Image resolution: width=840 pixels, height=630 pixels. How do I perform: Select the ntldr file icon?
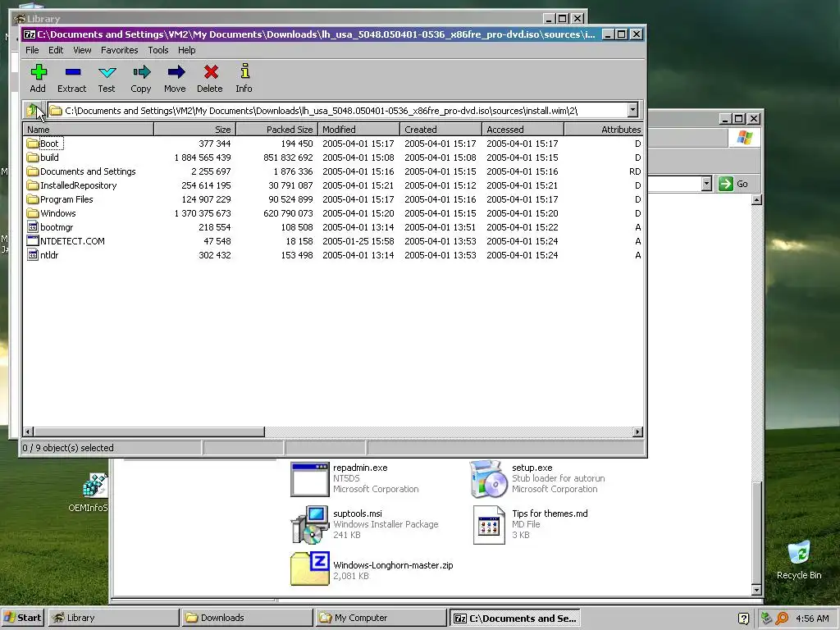[33, 255]
